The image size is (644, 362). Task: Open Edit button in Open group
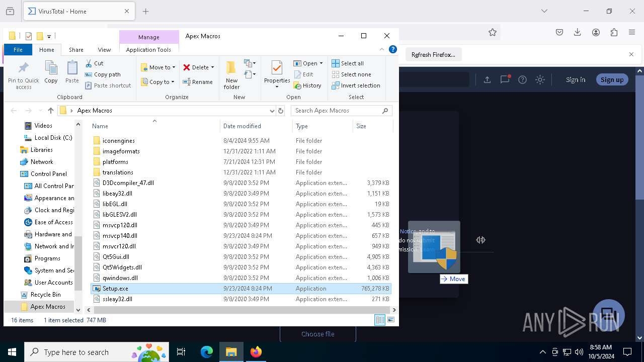tap(303, 74)
